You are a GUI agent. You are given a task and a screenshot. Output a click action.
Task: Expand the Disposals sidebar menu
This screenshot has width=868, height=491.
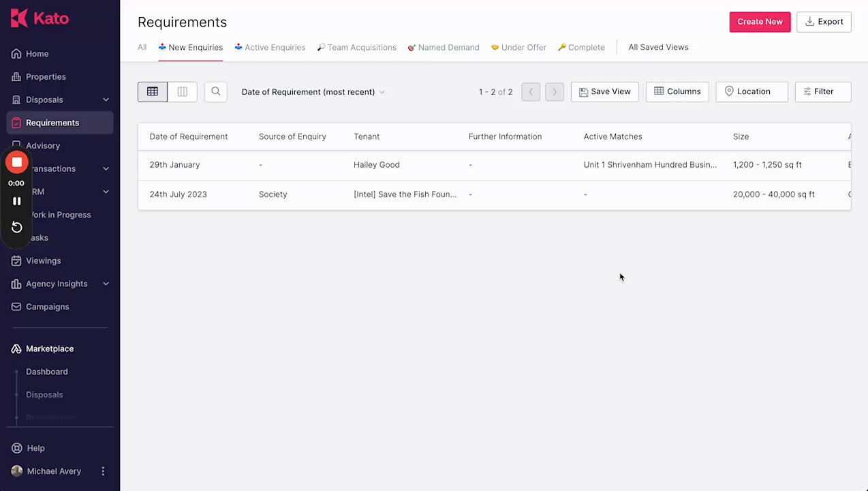coord(106,100)
